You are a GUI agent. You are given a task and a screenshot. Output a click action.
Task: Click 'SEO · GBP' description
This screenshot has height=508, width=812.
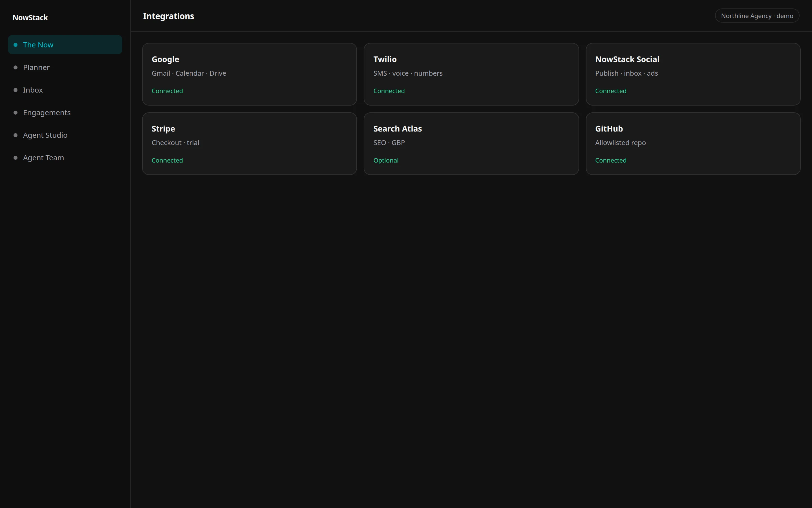point(389,143)
